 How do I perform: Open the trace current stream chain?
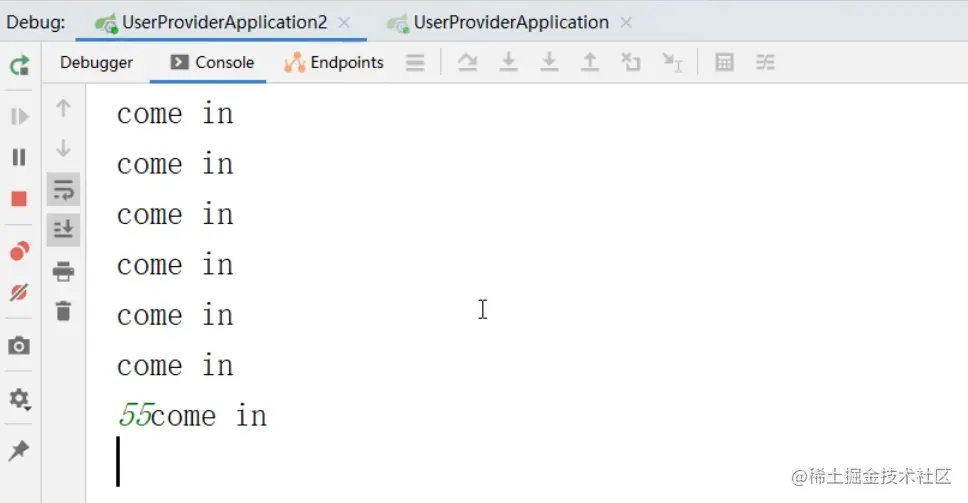765,62
